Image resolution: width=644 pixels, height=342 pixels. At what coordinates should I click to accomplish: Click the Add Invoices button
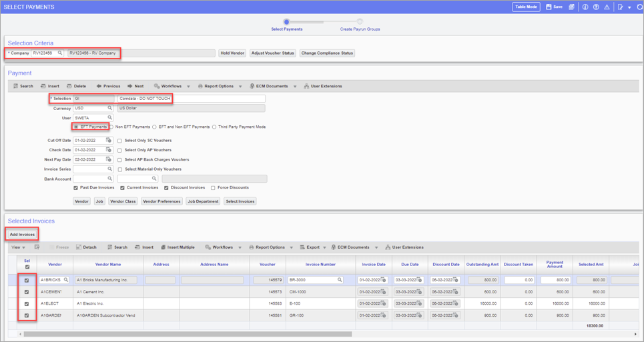click(x=22, y=235)
